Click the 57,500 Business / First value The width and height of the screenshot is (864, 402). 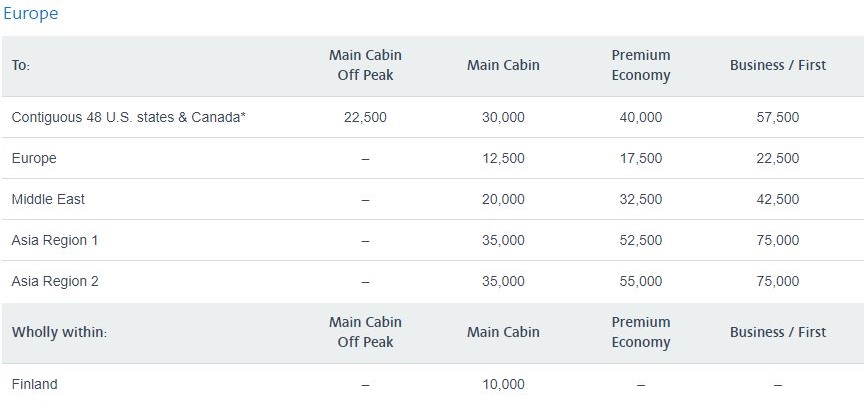(778, 117)
